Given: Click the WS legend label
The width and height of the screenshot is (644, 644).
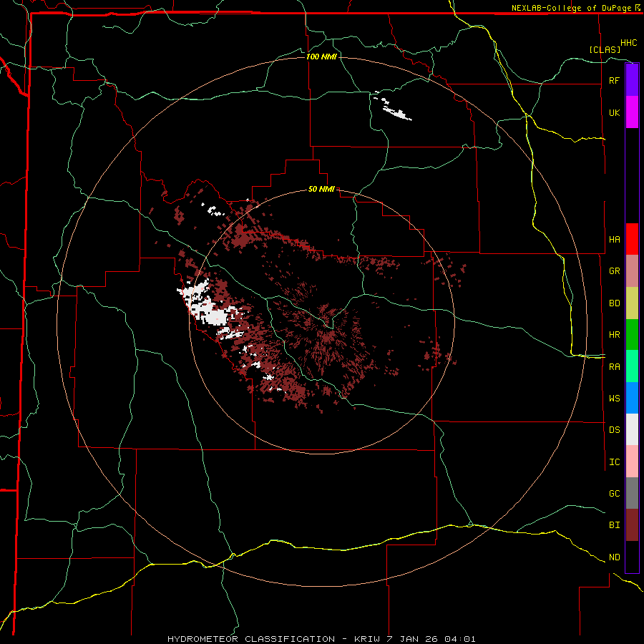Looking at the screenshot, I should [614, 398].
